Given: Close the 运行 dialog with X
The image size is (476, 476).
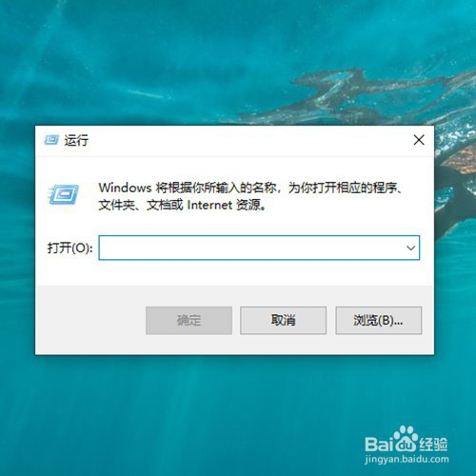Looking at the screenshot, I should pyautogui.click(x=419, y=140).
